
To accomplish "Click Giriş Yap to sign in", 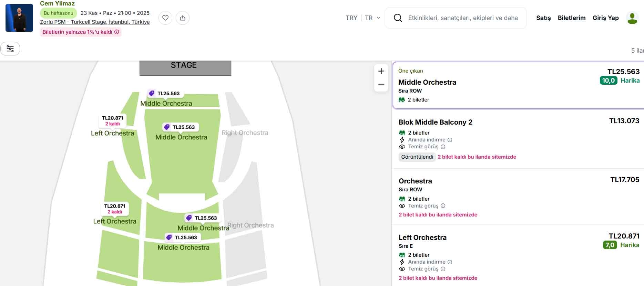I will (605, 18).
